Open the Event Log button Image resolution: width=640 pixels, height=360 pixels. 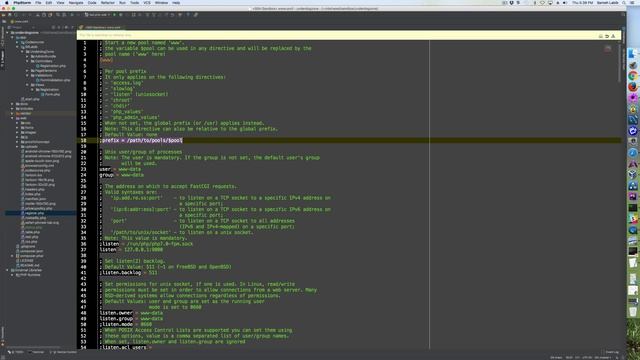[x=611, y=352]
